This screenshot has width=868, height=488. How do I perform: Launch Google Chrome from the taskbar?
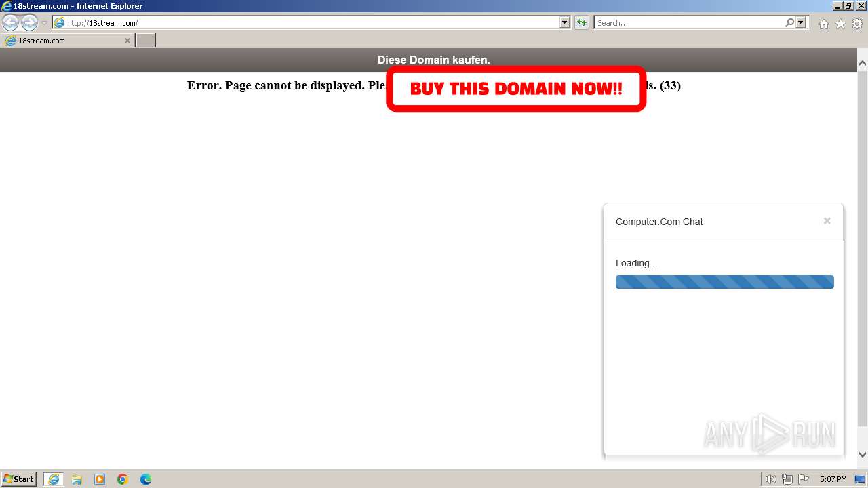[123, 479]
